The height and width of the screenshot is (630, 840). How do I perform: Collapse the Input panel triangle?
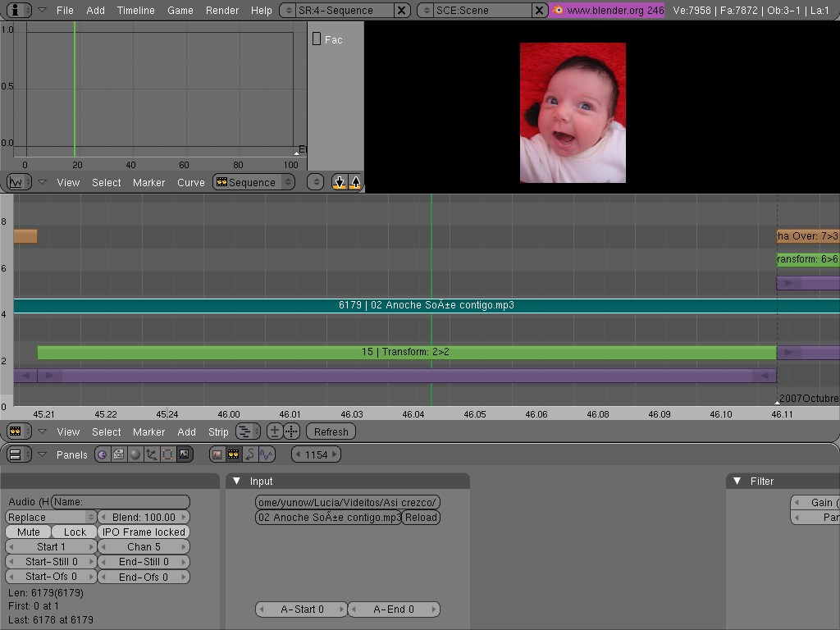click(237, 482)
